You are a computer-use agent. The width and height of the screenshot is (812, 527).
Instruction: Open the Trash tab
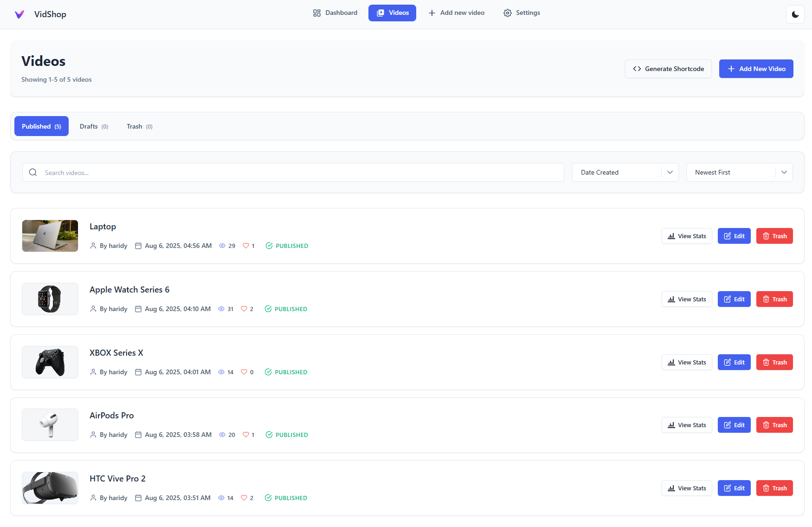click(139, 126)
